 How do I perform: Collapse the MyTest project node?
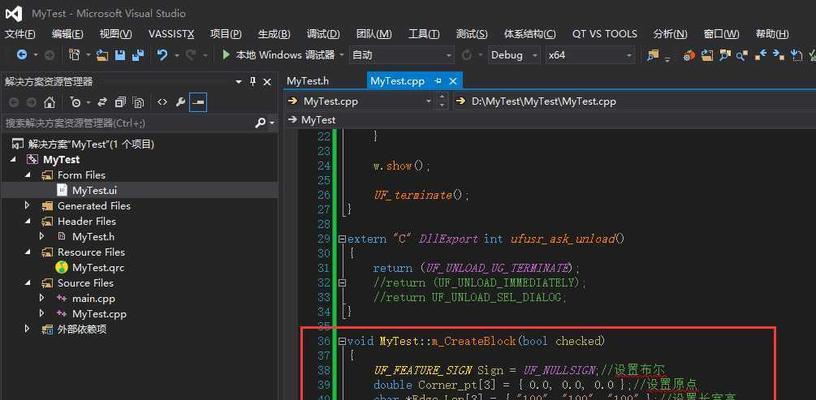[13, 160]
